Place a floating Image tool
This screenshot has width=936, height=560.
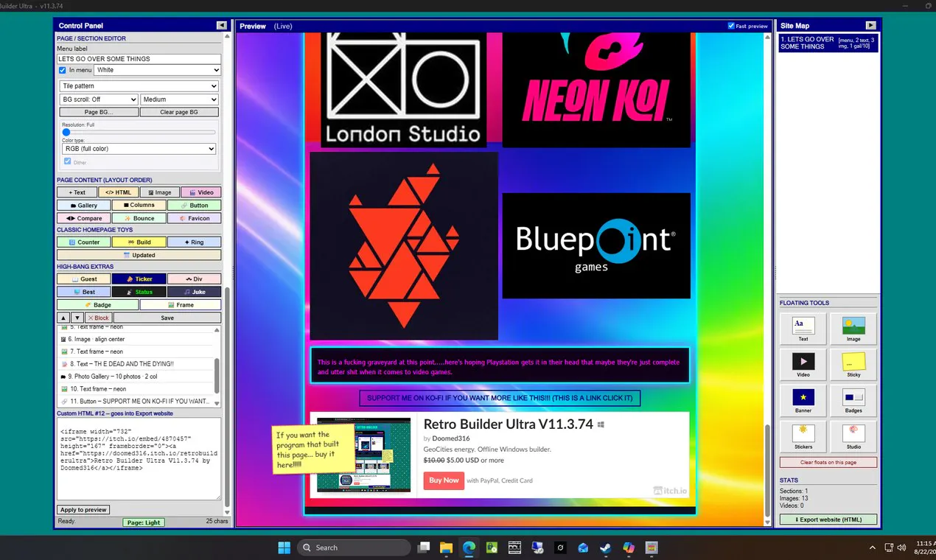[x=853, y=329]
